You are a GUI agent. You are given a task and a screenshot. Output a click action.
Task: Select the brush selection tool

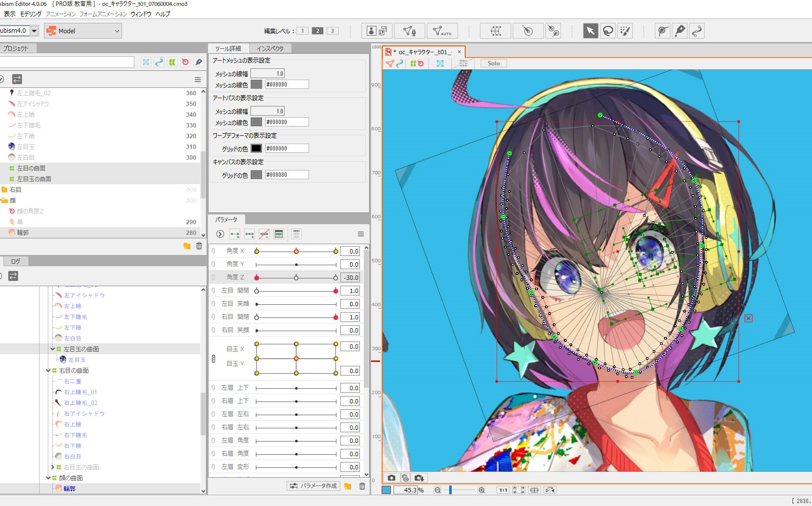[x=625, y=31]
